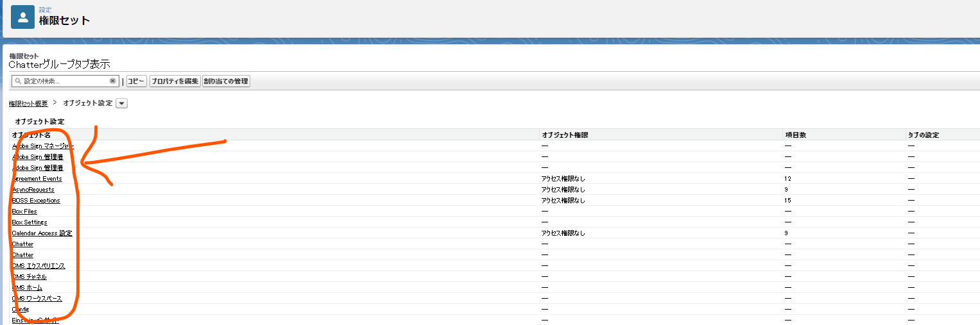The height and width of the screenshot is (325, 980).
Task: Select the BOSS Exceptions object
Action: (36, 201)
